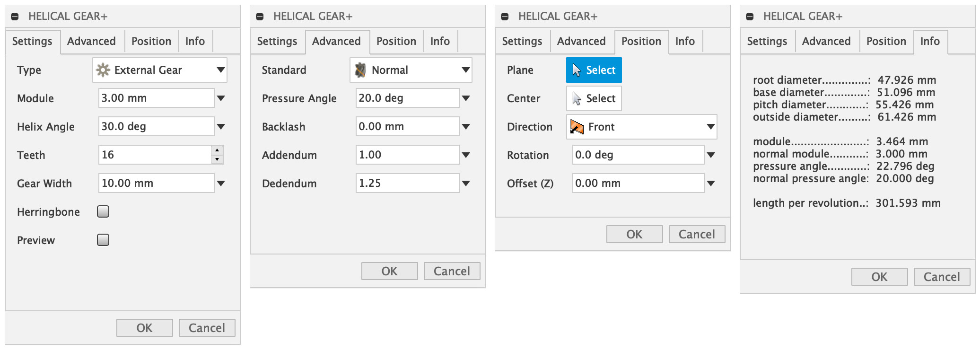Click the Rotation value input field
Viewport: 980px width, 351px height.
[638, 155]
